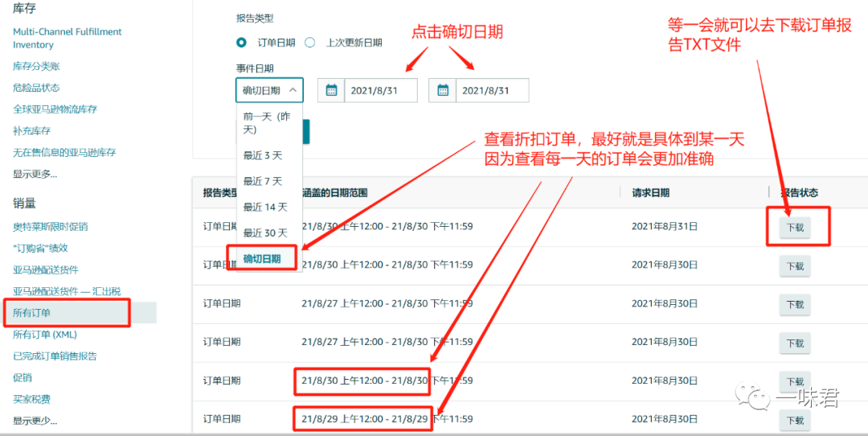868x436 pixels.
Task: Open 亚马逊配送货件 — 汇出税 link
Action: pyautogui.click(x=67, y=291)
